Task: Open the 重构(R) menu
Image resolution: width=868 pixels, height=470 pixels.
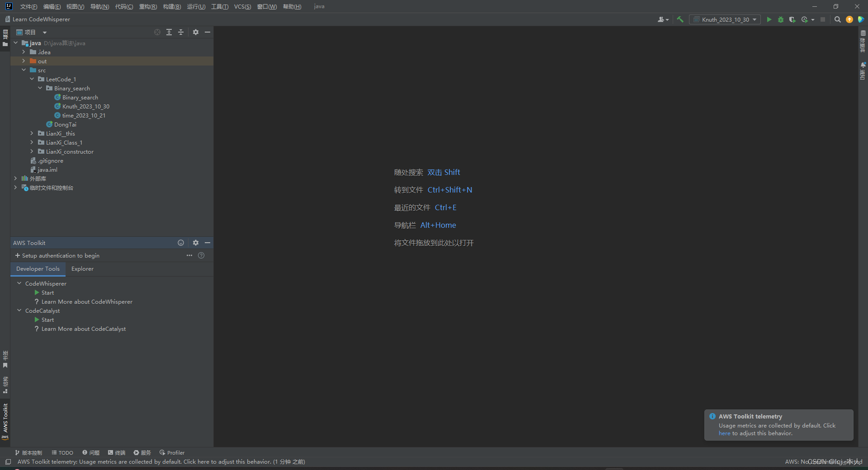Action: tap(148, 6)
